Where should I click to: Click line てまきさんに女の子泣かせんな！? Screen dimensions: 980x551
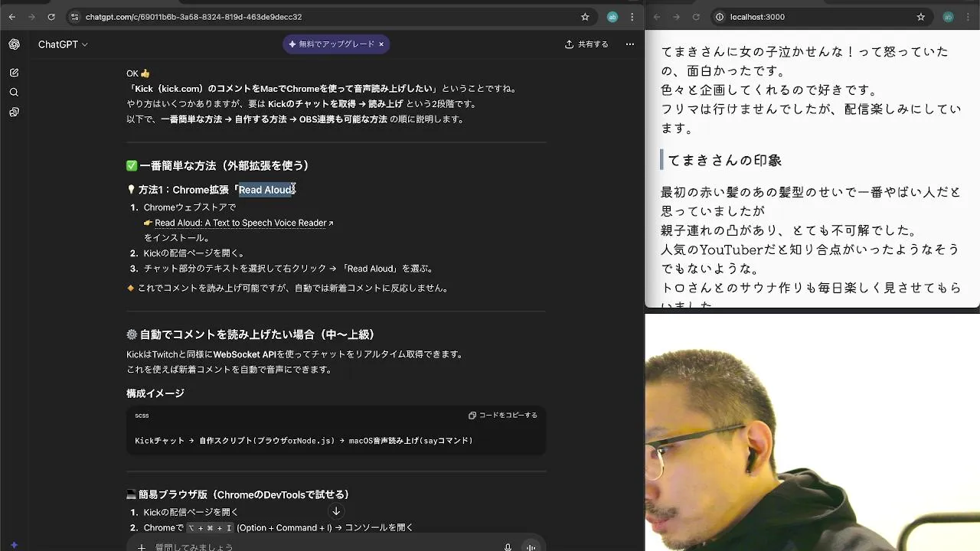point(805,60)
